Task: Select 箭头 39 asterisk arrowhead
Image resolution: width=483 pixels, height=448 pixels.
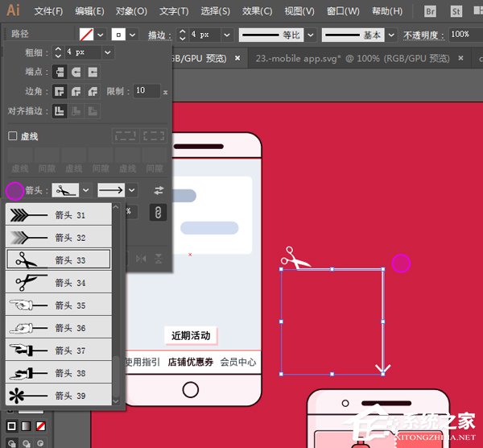Action: [59, 396]
